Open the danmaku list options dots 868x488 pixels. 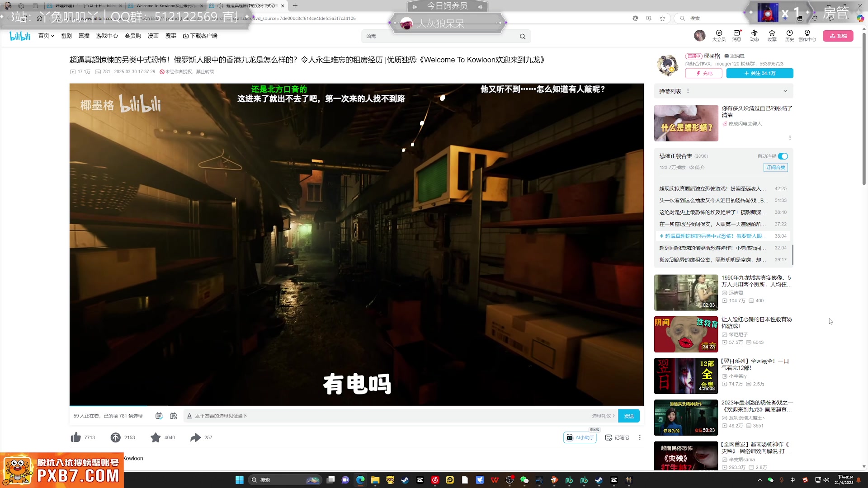point(688,91)
